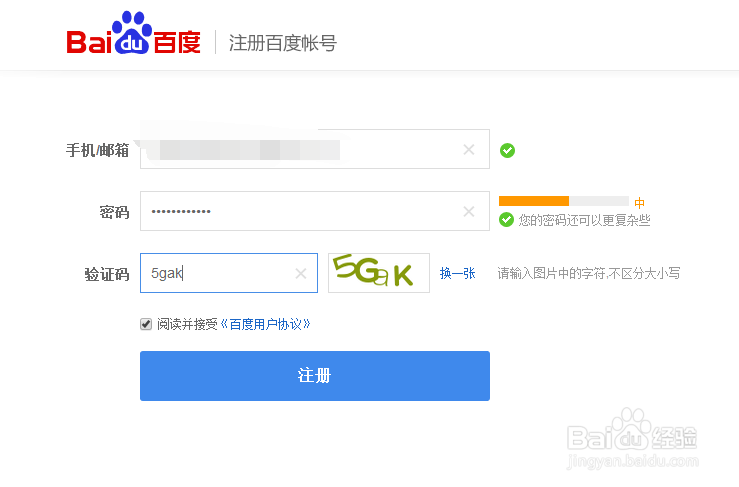The height and width of the screenshot is (487, 739).
Task: Toggle the 阅读并接受 agreement checkbox
Action: pos(147,324)
